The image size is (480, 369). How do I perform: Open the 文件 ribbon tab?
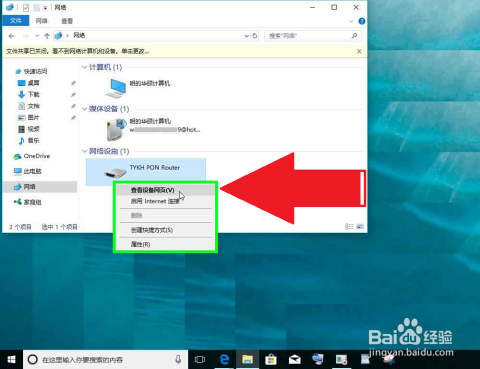pos(16,21)
